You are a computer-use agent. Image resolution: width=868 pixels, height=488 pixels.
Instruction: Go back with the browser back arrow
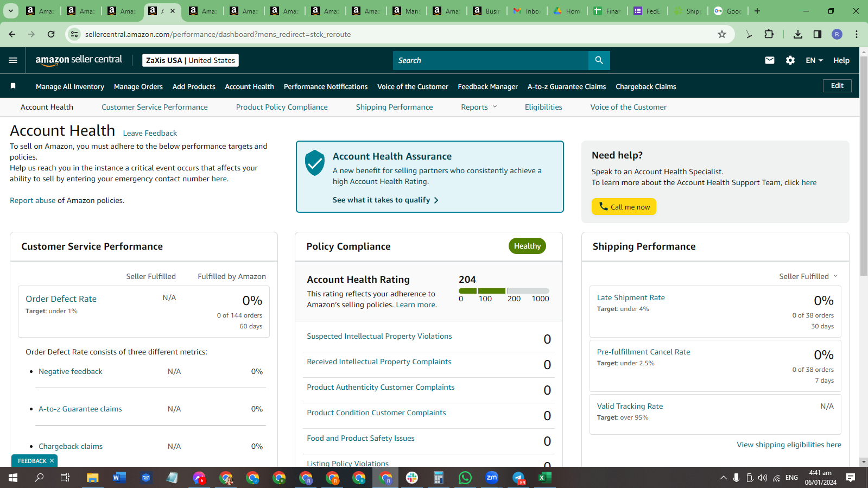(12, 34)
